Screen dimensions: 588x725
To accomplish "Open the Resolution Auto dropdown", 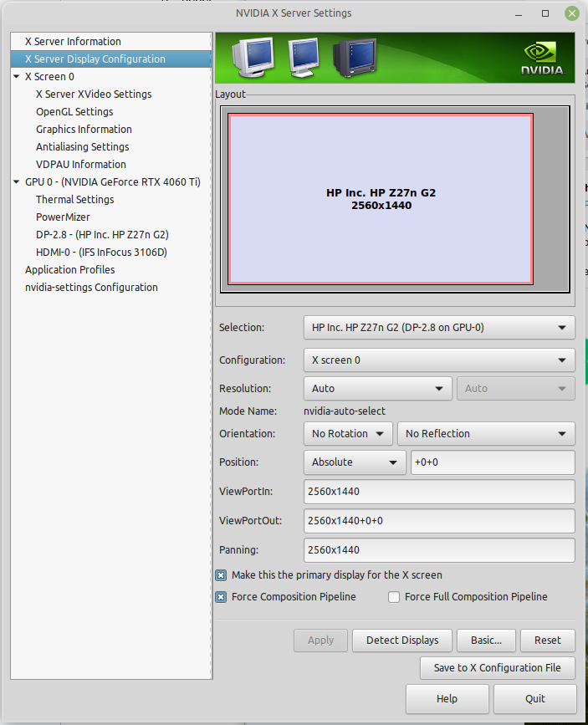I will tap(377, 389).
